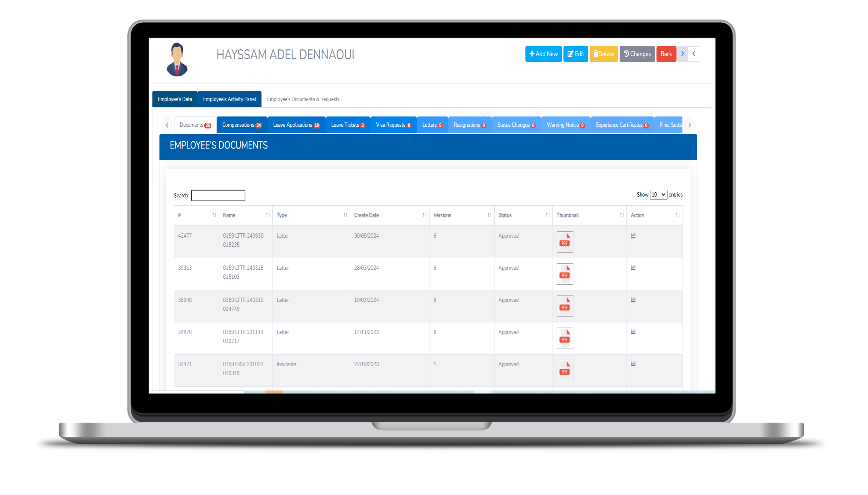Viewport: 868px width, 495px height.
Task: Click PDF icon for document 42477
Action: pos(564,242)
